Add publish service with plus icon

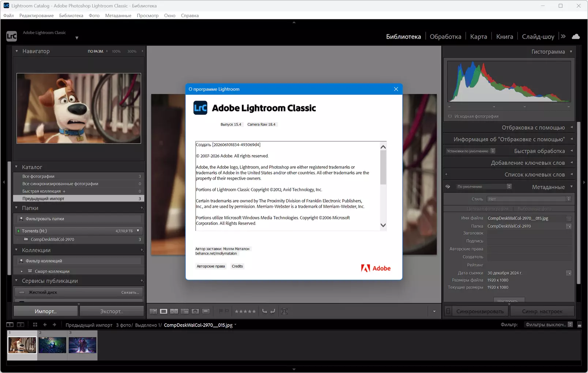pyautogui.click(x=142, y=281)
